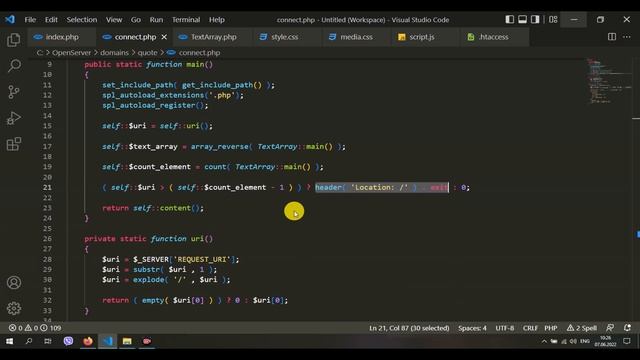The image size is (640, 360).
Task: Click on 'spl_autoload_register();' code line
Action: coord(155,105)
